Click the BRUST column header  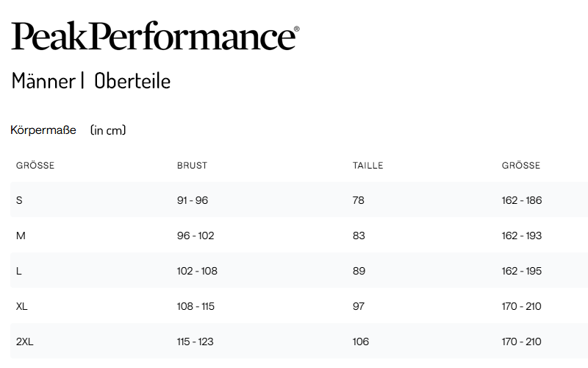click(x=192, y=166)
